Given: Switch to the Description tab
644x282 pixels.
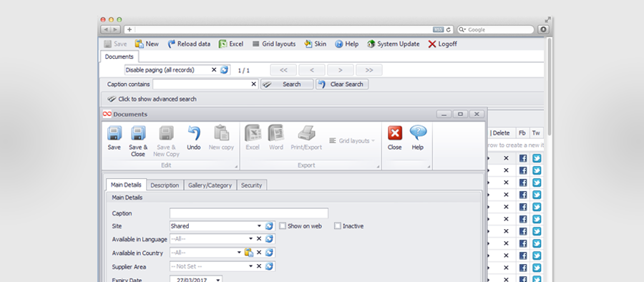Looking at the screenshot, I should pyautogui.click(x=165, y=185).
